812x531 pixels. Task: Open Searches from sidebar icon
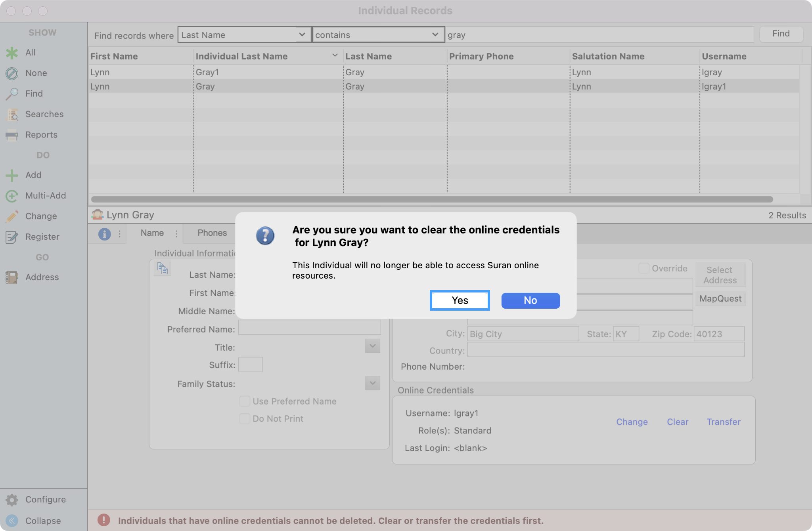pyautogui.click(x=12, y=115)
